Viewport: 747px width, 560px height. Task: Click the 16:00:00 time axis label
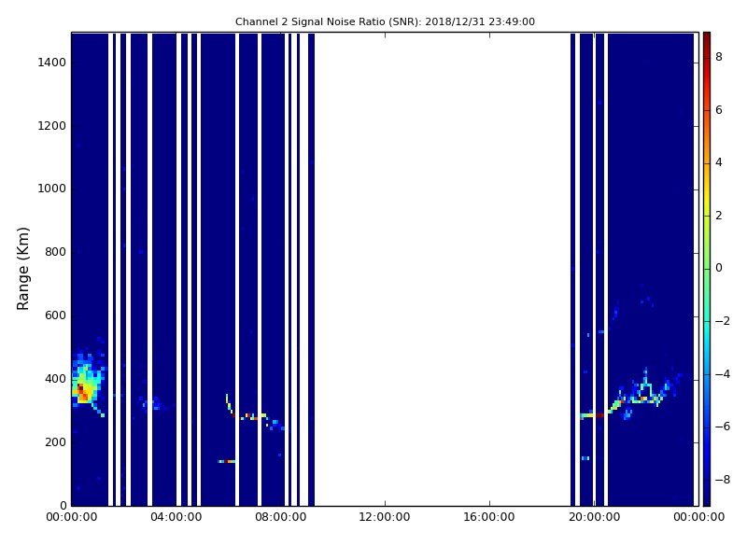(489, 517)
